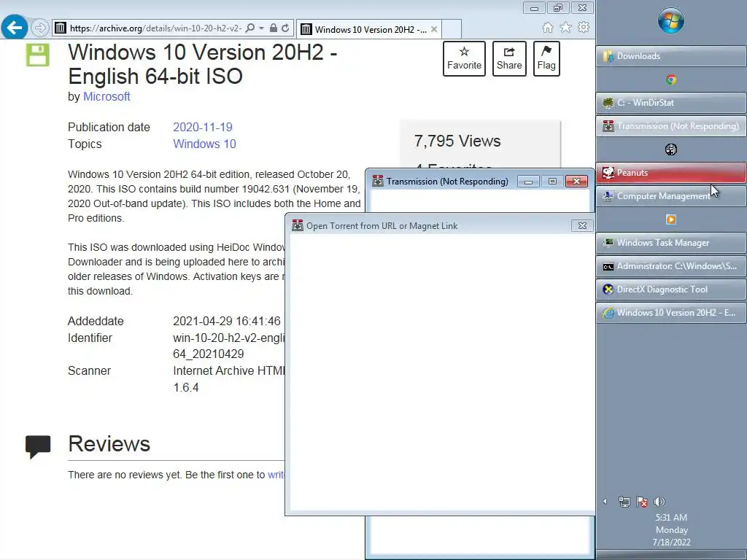
Task: Click the Transmission window title bar icon
Action: pyautogui.click(x=378, y=181)
